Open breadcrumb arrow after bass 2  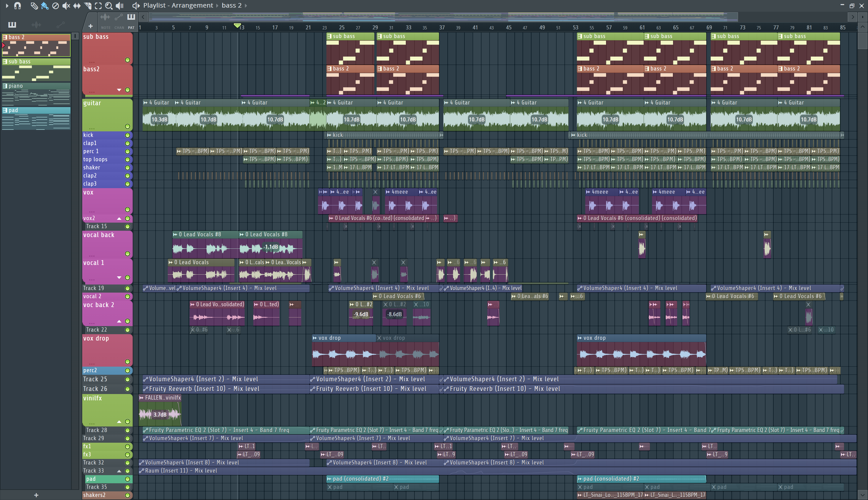246,6
